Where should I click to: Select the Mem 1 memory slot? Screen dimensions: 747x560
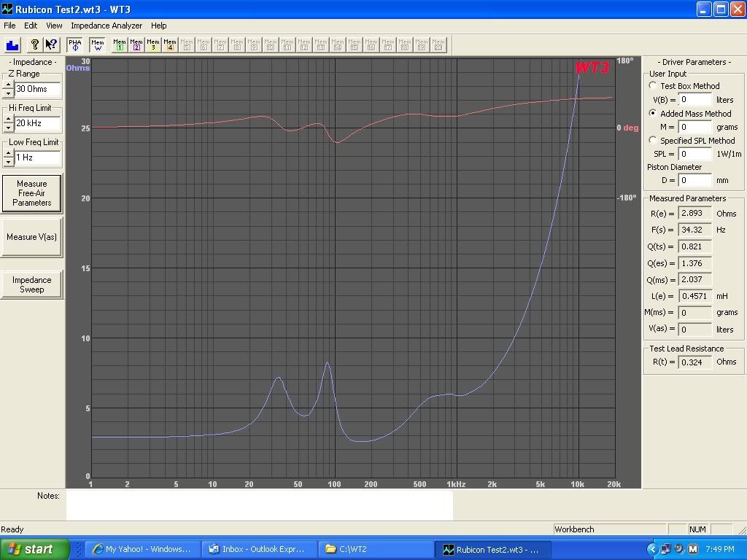point(120,44)
